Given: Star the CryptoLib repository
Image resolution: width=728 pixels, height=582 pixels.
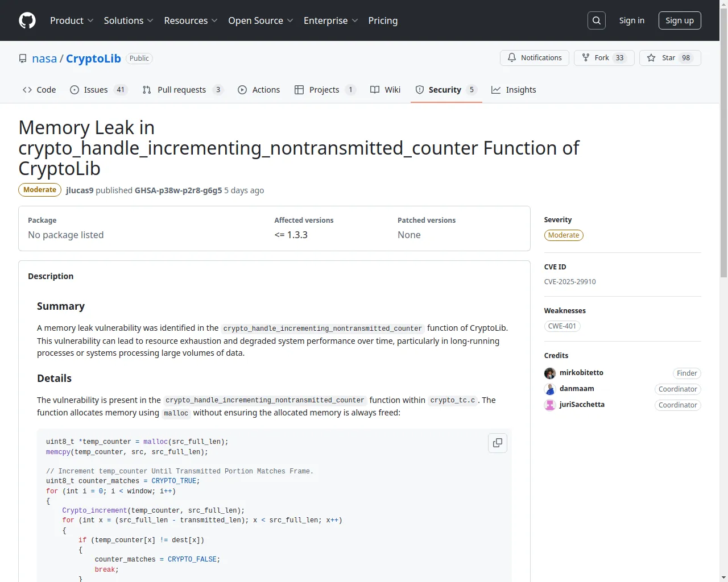Looking at the screenshot, I should [670, 58].
